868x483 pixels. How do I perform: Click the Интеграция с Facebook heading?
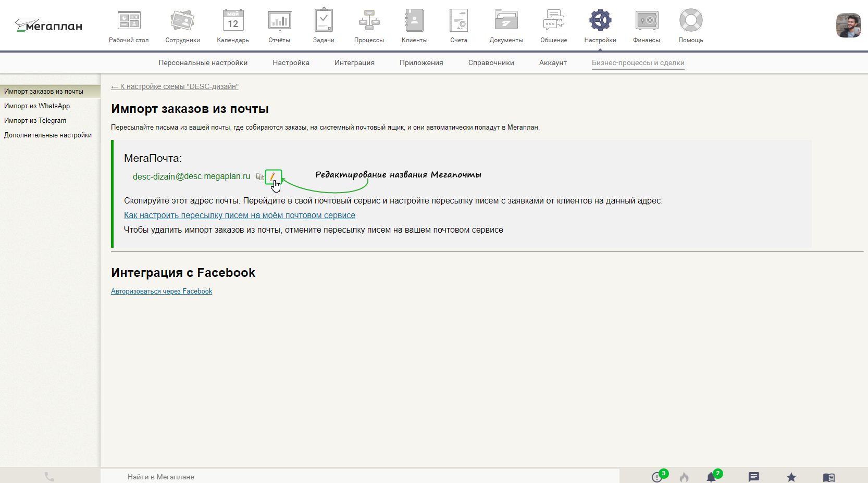[x=183, y=273]
